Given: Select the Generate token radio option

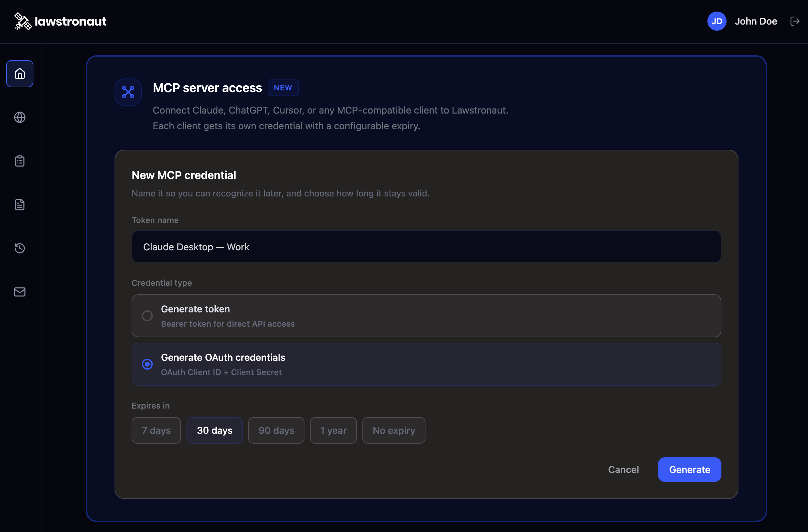Looking at the screenshot, I should [x=427, y=316].
